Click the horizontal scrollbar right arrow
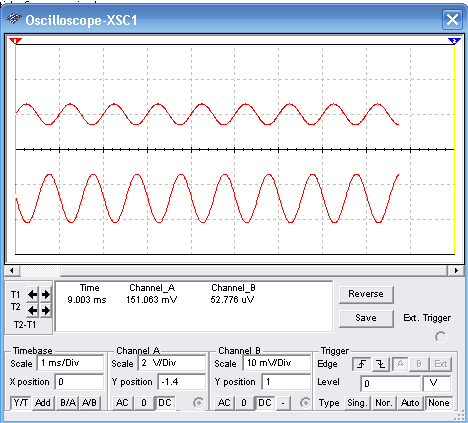The image size is (468, 423). point(456,271)
